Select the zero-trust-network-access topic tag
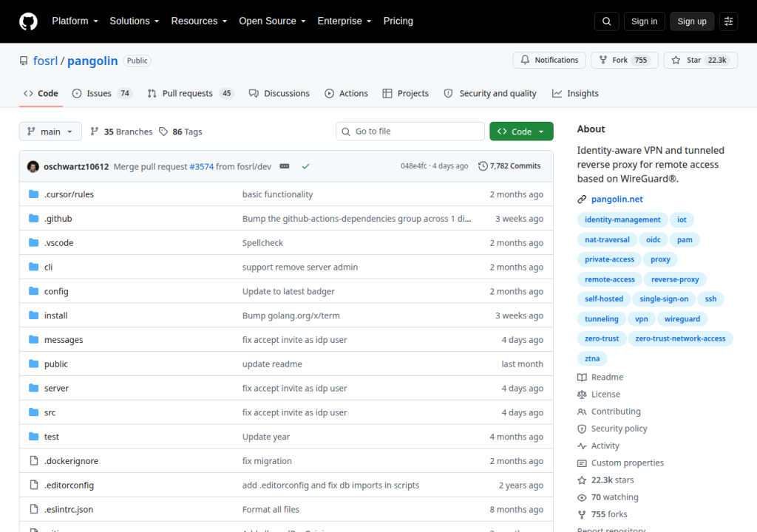 [x=680, y=338]
